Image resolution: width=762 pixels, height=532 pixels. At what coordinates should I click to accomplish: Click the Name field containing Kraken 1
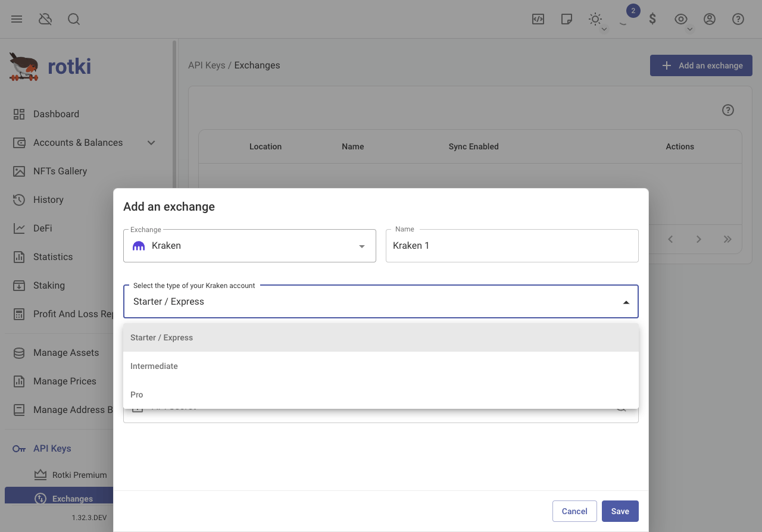[512, 246]
